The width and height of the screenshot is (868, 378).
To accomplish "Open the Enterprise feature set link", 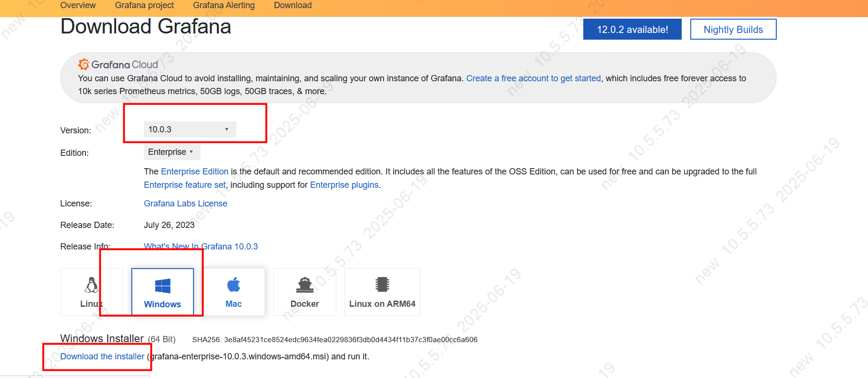I will [x=185, y=185].
